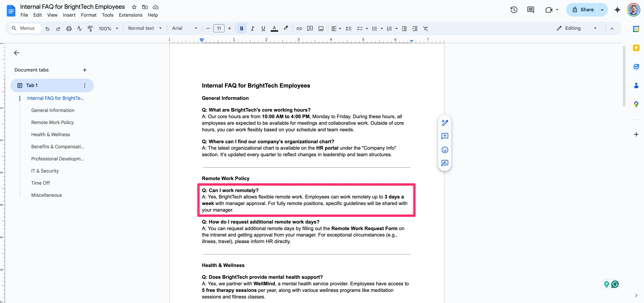Open the Google Keep sidebar icon

click(636, 47)
